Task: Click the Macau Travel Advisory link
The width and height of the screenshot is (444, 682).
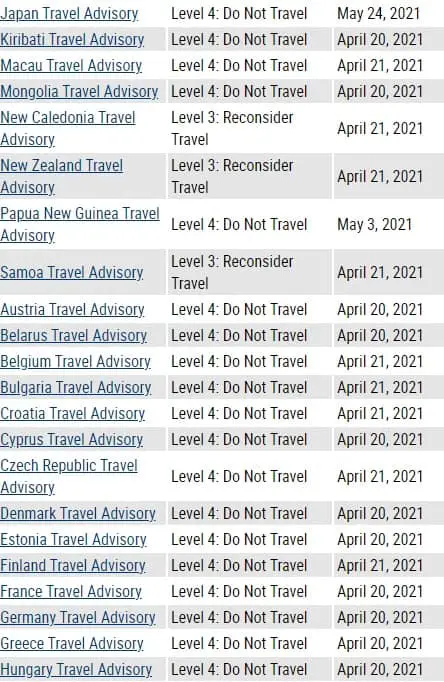Action: (x=71, y=66)
